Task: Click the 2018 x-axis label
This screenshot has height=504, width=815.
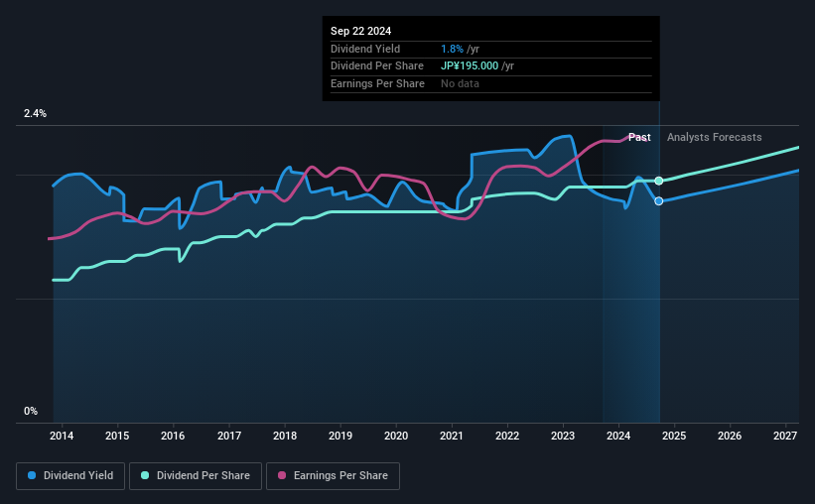Action: (285, 436)
